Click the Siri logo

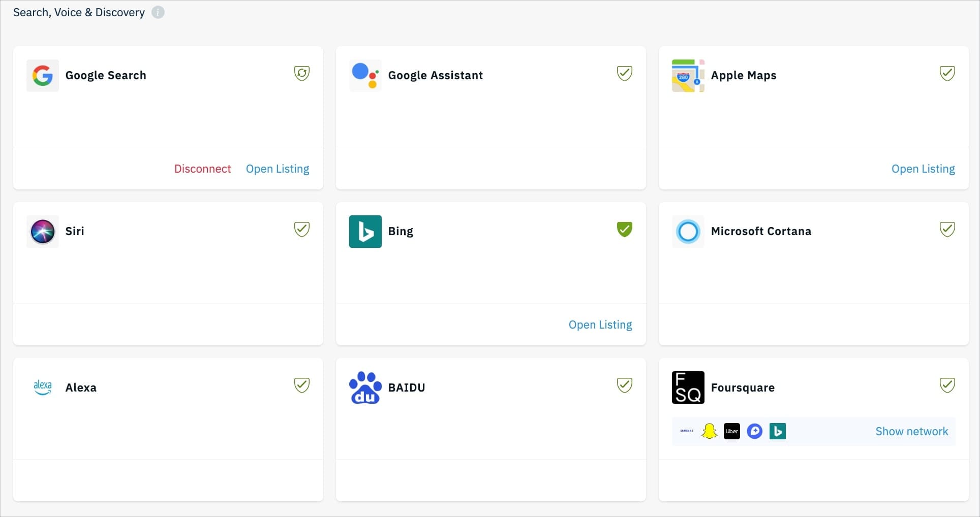click(x=43, y=232)
